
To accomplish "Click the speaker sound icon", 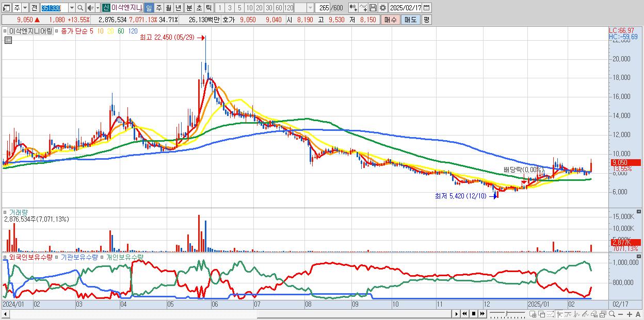I will 90,8.
